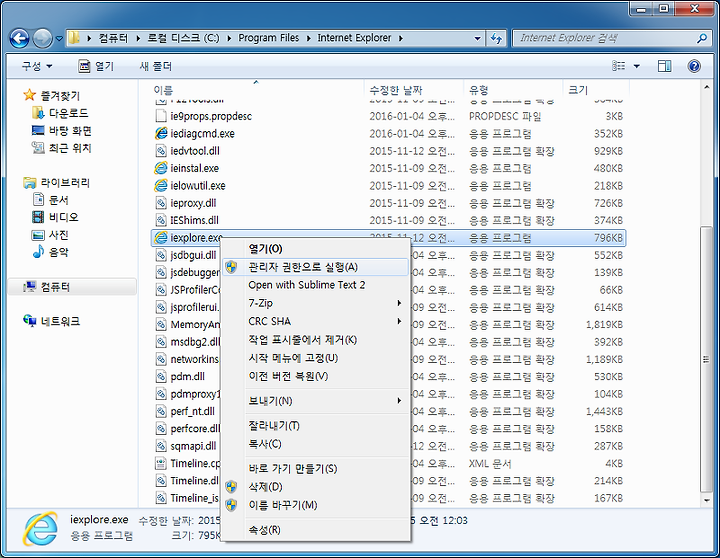Expand the 보내기(N) submenu

tap(315, 400)
